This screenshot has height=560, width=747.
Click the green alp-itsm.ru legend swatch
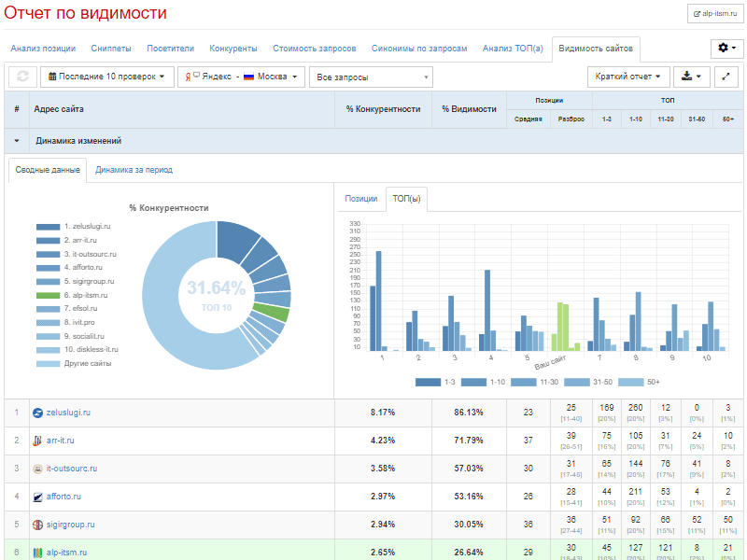coord(49,296)
